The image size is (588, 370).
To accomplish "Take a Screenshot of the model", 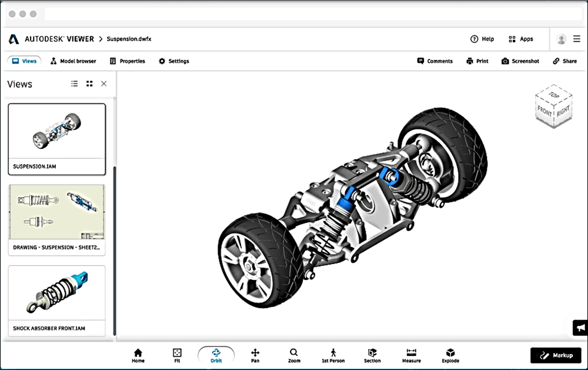I will [x=520, y=61].
